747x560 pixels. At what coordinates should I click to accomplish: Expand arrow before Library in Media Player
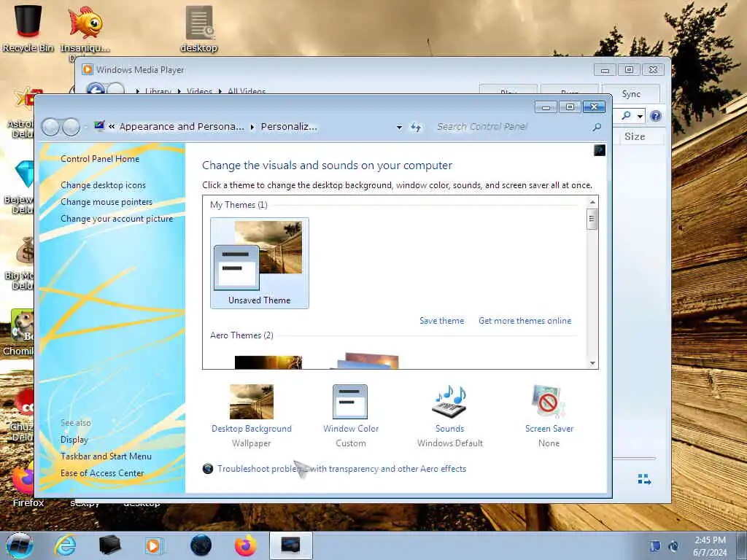point(138,91)
